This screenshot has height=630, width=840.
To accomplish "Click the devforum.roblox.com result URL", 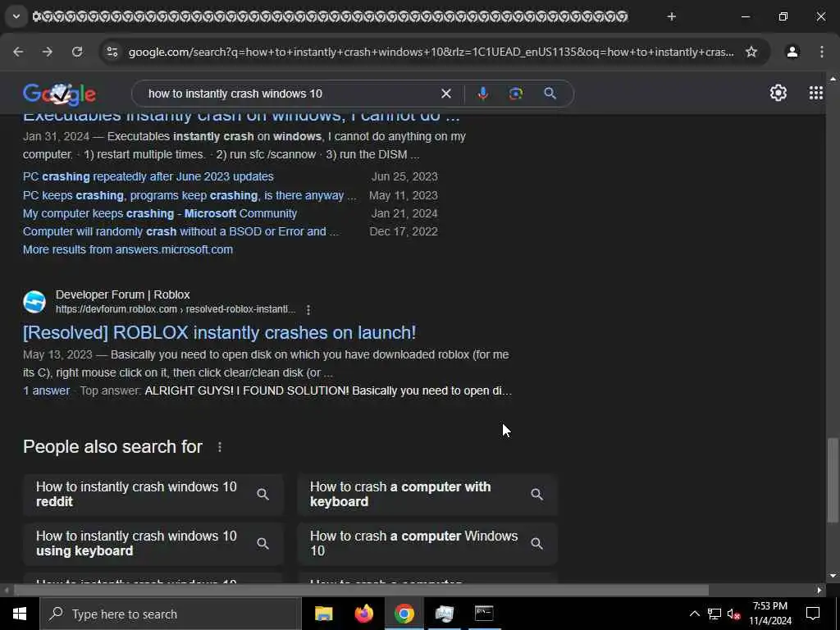I will (x=176, y=309).
